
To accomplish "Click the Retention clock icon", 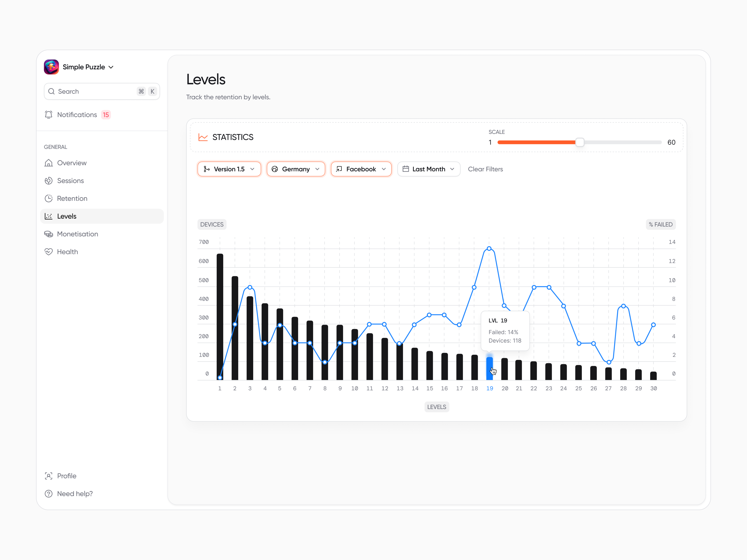I will point(49,199).
